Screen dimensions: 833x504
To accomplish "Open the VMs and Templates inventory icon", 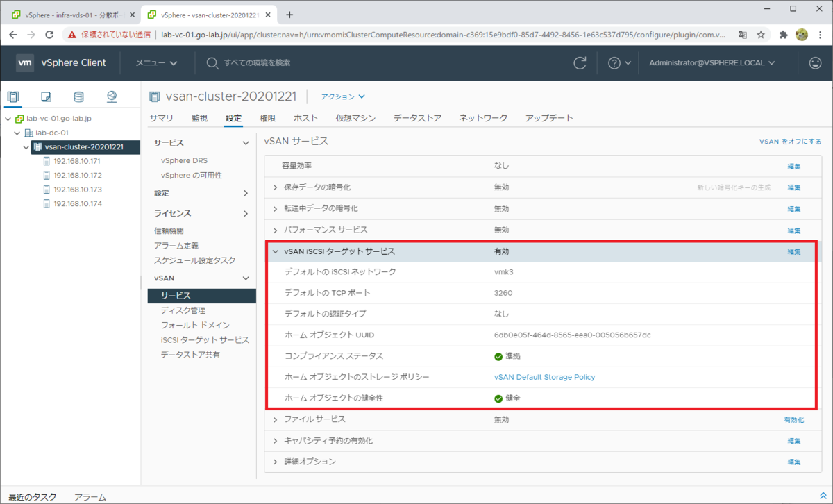I will pyautogui.click(x=46, y=96).
